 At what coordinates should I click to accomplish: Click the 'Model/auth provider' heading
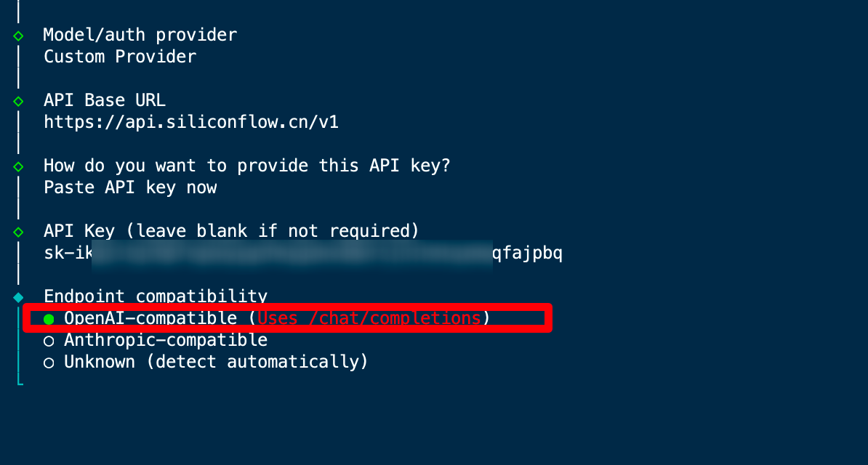pyautogui.click(x=140, y=35)
